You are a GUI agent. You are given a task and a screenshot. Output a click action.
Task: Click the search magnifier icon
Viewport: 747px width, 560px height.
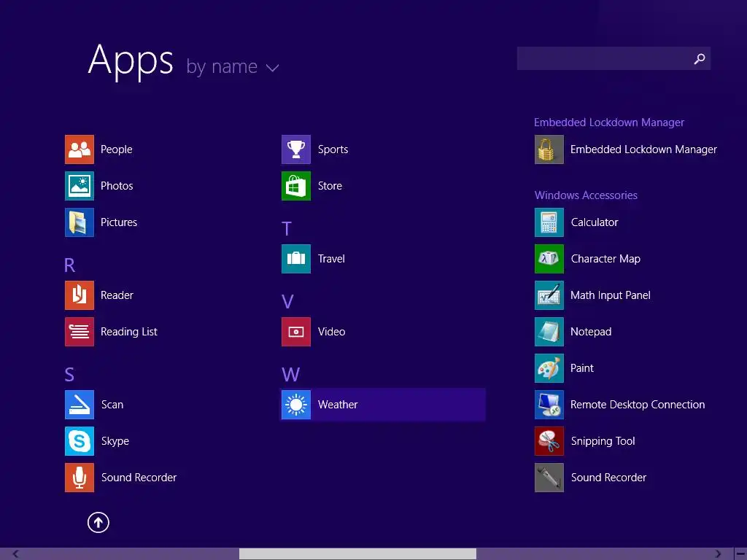pyautogui.click(x=700, y=58)
